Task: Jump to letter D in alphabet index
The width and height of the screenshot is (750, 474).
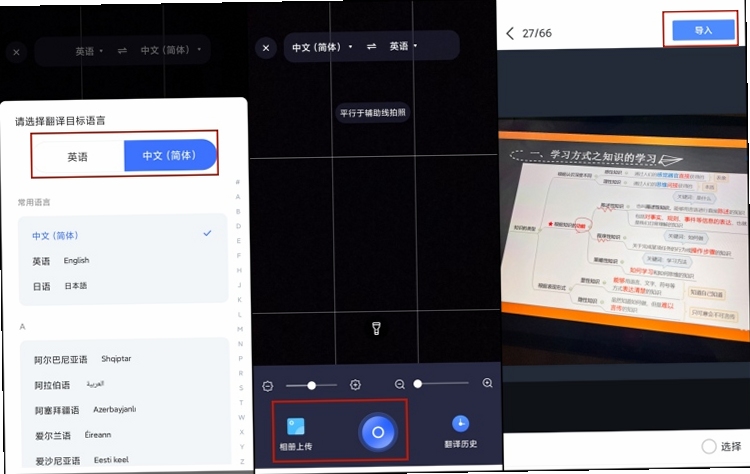Action: [238, 226]
